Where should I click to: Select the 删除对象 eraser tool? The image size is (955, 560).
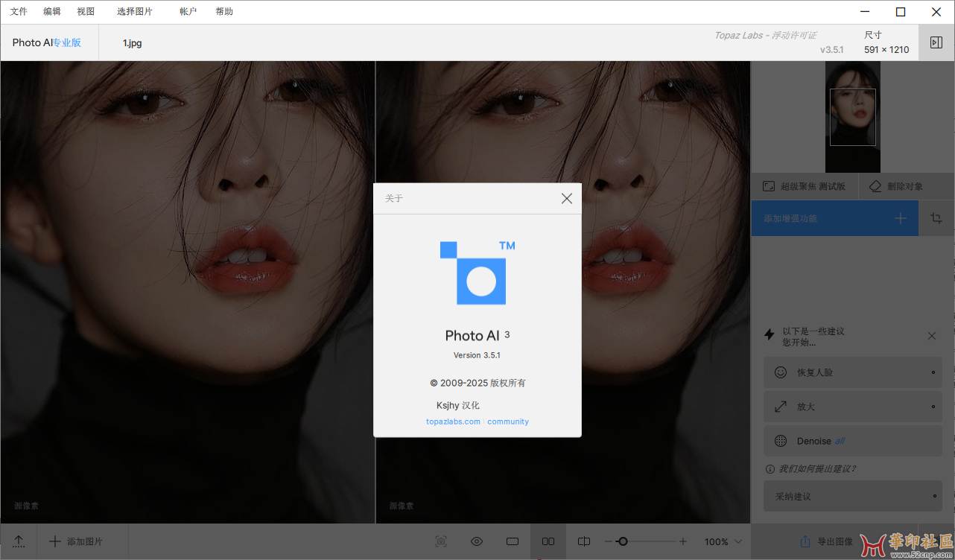pos(896,186)
